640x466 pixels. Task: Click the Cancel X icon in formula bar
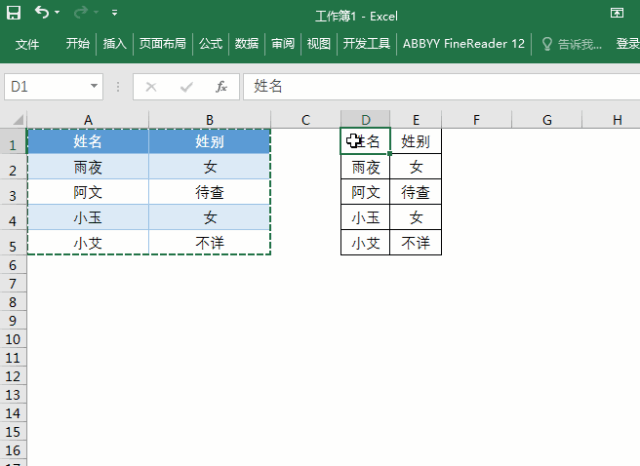tap(151, 87)
